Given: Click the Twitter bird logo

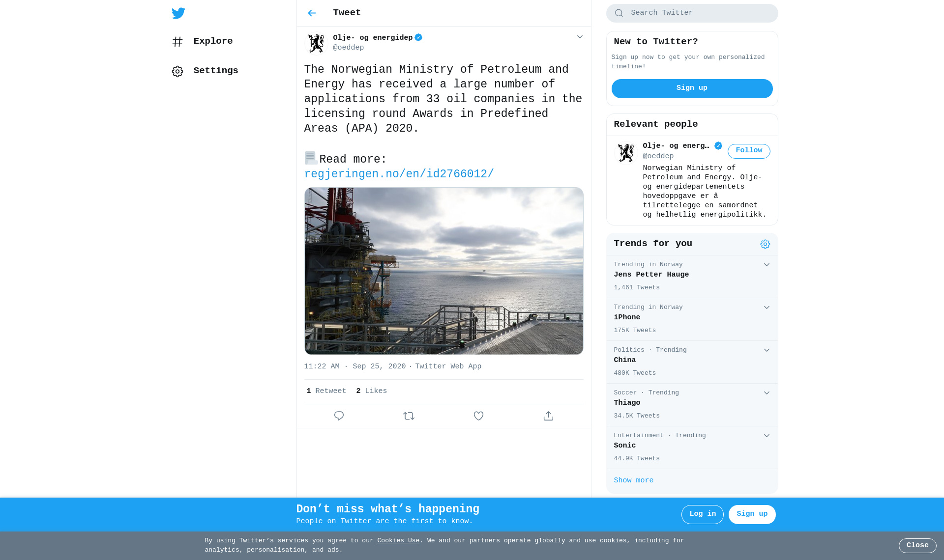Looking at the screenshot, I should pos(178,13).
